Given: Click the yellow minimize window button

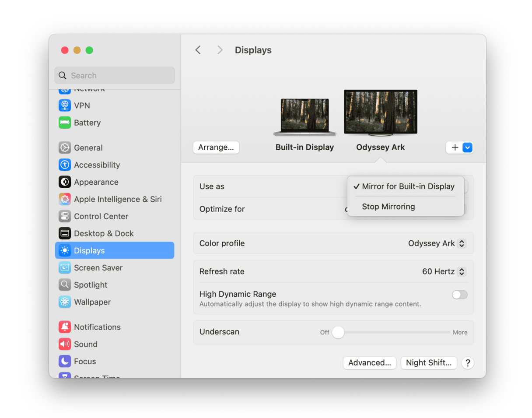Looking at the screenshot, I should 77,50.
